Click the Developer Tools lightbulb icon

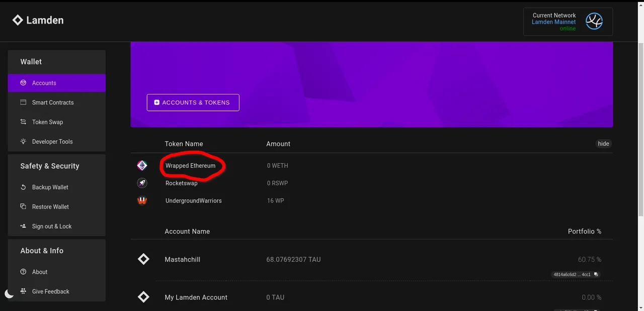pos(23,142)
